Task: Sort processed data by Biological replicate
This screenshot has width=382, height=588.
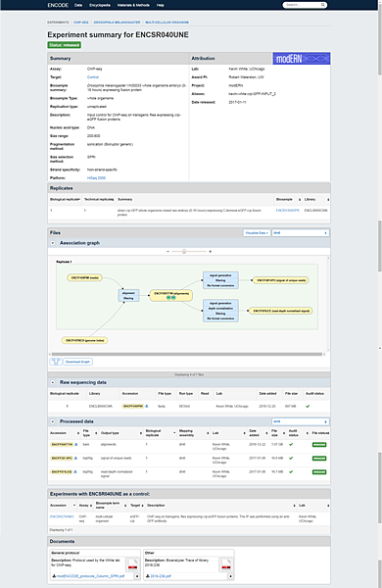Action: 161,433
